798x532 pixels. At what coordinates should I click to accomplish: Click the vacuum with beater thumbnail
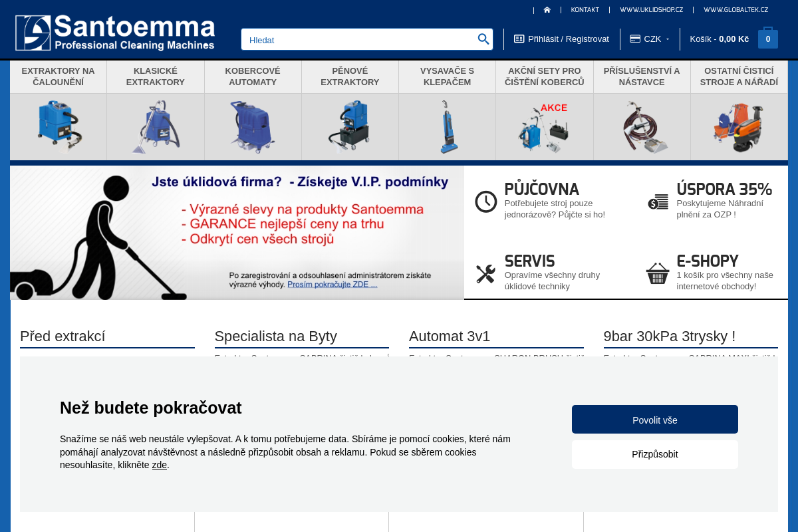(447, 126)
